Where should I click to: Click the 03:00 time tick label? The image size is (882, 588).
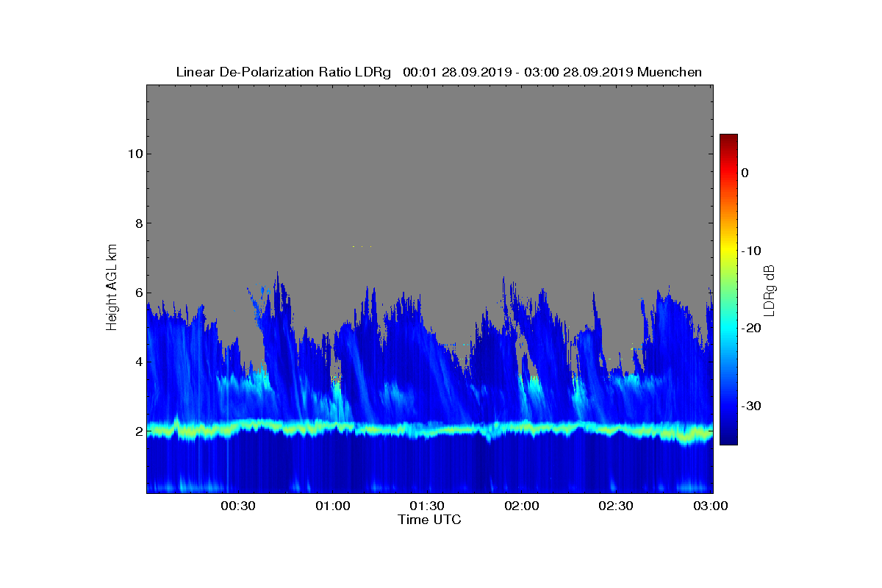point(710,506)
